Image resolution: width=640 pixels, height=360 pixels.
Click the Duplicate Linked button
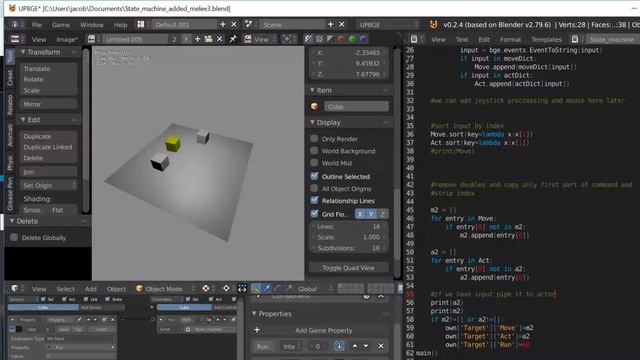coord(48,147)
